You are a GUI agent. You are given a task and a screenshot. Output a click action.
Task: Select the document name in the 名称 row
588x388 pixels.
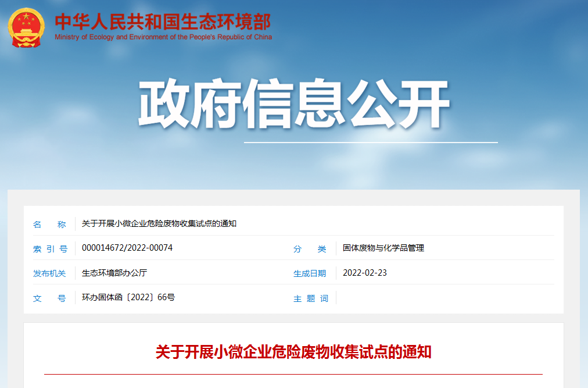tap(159, 224)
